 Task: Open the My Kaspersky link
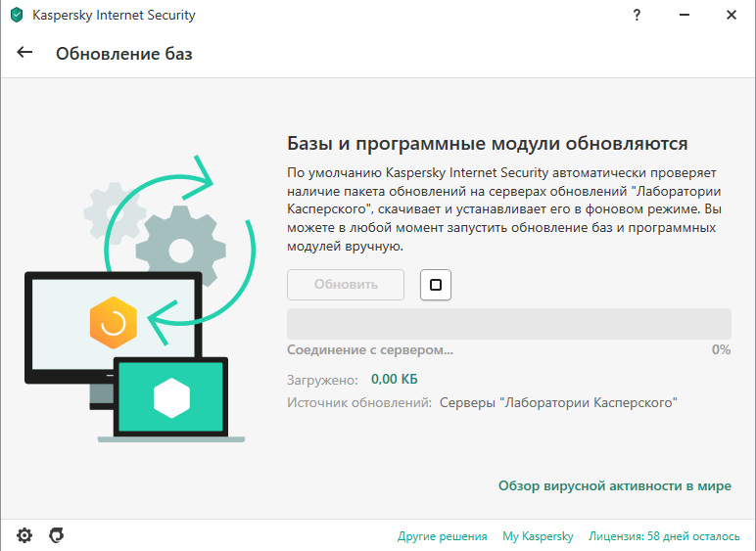click(x=538, y=536)
